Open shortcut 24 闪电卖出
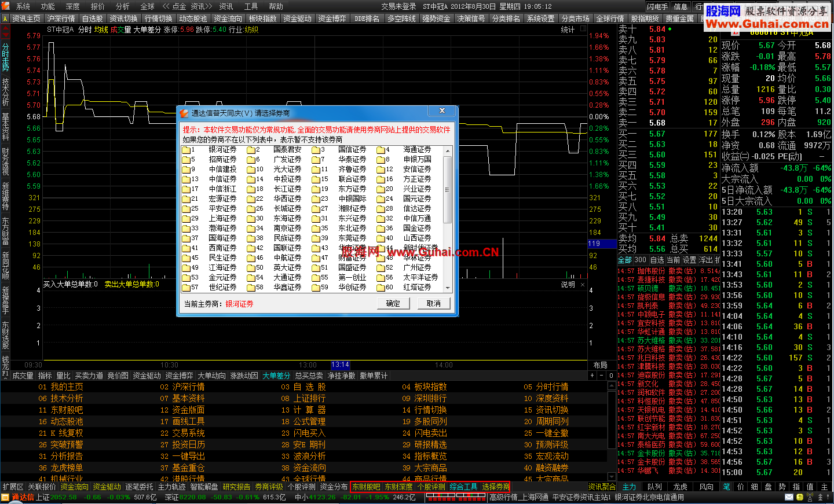834x504 pixels. point(425,433)
